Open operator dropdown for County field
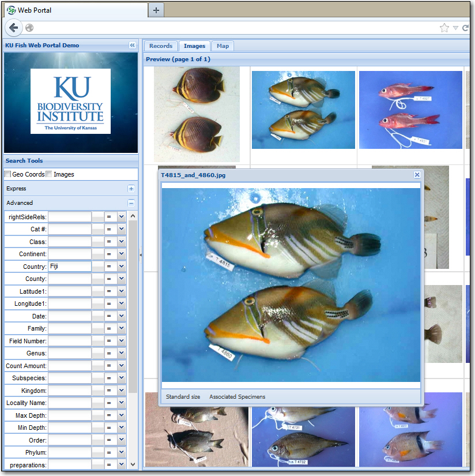The image size is (475, 476). 122,279
